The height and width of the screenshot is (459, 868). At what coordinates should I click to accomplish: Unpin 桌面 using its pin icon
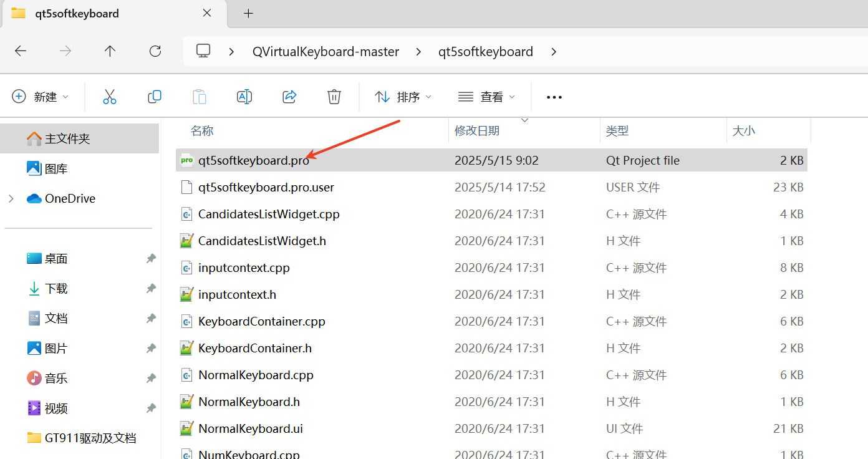(151, 258)
